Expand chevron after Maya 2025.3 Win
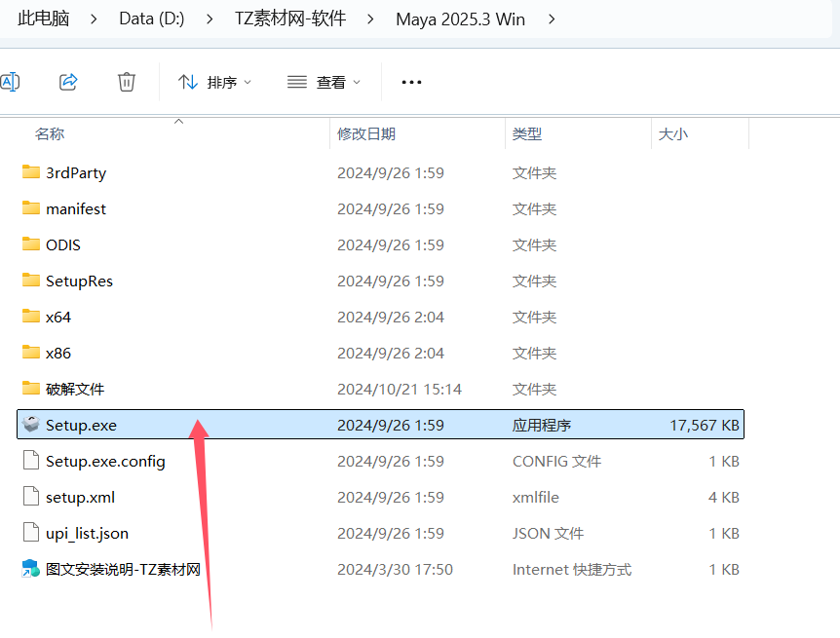Screen dimensions: 840x638 [x=552, y=19]
